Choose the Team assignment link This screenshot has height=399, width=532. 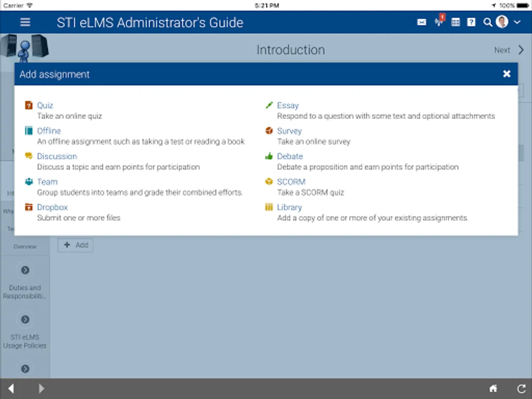point(47,182)
